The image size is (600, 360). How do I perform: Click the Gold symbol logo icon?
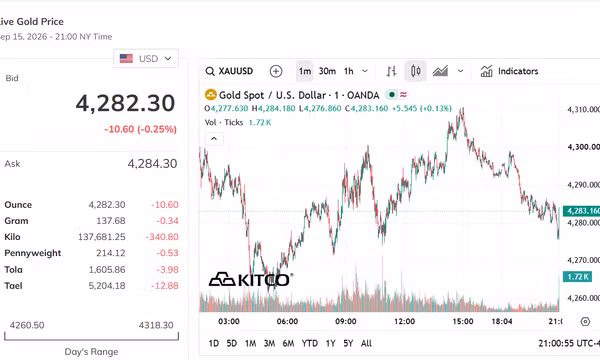click(210, 94)
